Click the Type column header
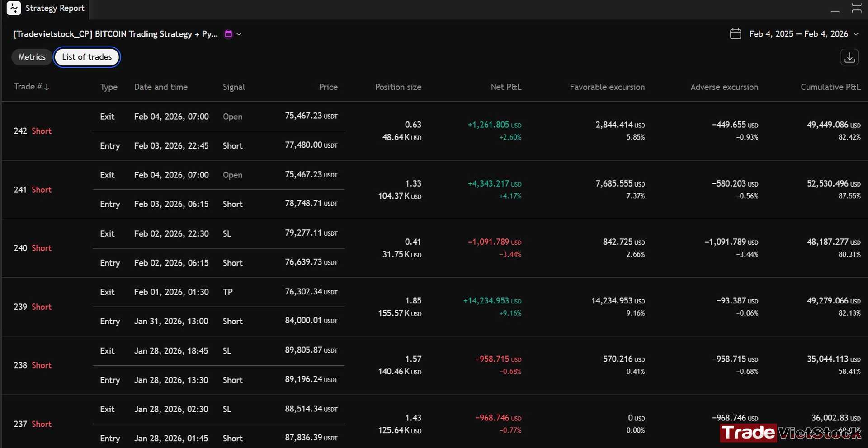Image resolution: width=868 pixels, height=448 pixels. 108,87
